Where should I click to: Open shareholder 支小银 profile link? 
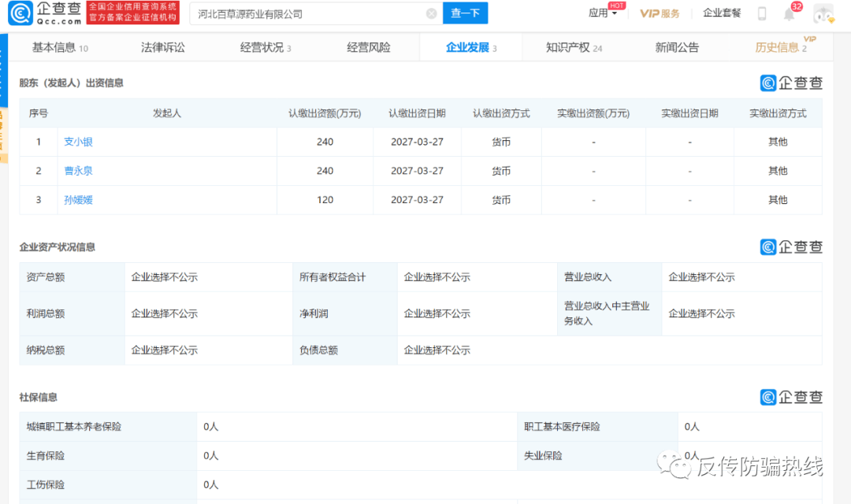[78, 142]
